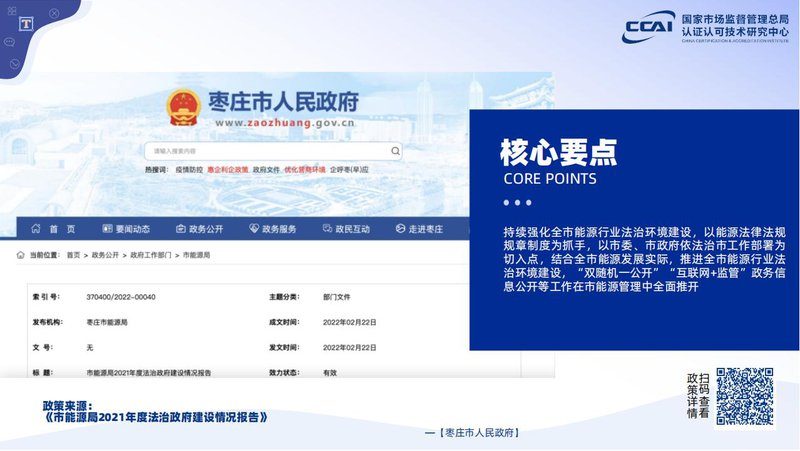Click the four-squares grid icon in the corner
The image size is (800, 451).
12,11
